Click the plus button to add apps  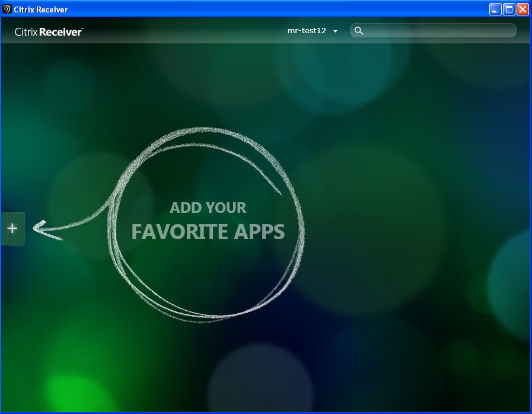click(12, 228)
